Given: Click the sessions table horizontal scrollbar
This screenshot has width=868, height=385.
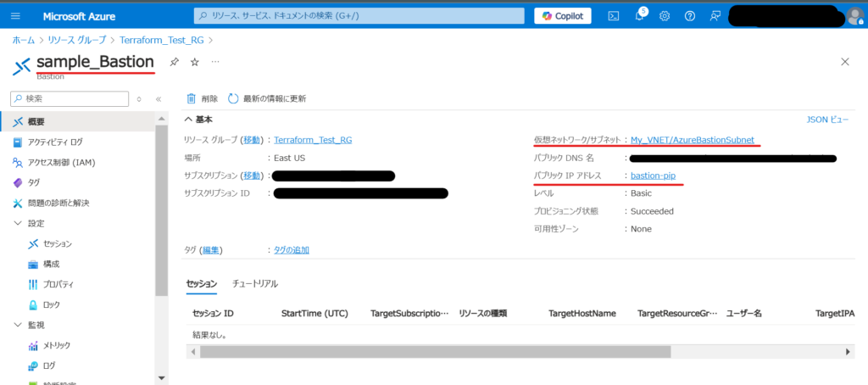Looking at the screenshot, I should coord(435,352).
